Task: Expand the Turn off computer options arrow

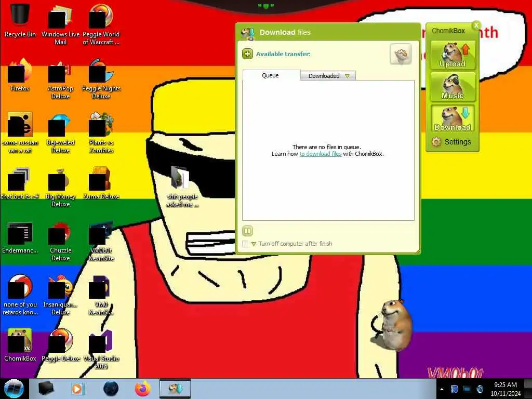Action: click(254, 244)
